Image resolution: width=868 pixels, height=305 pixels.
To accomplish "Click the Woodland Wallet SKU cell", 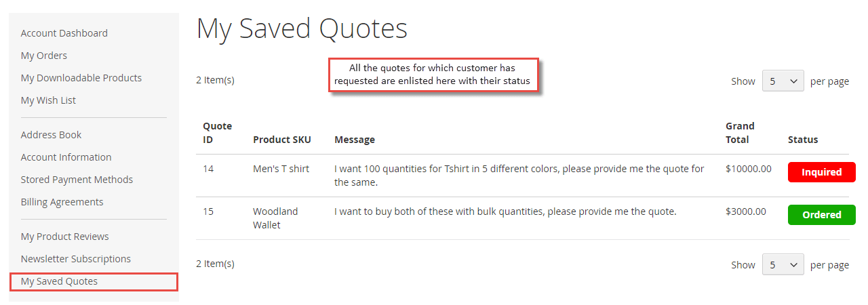I will point(275,218).
